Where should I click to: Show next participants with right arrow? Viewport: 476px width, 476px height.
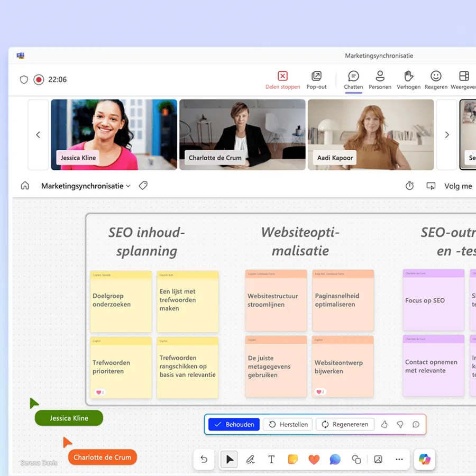[446, 134]
